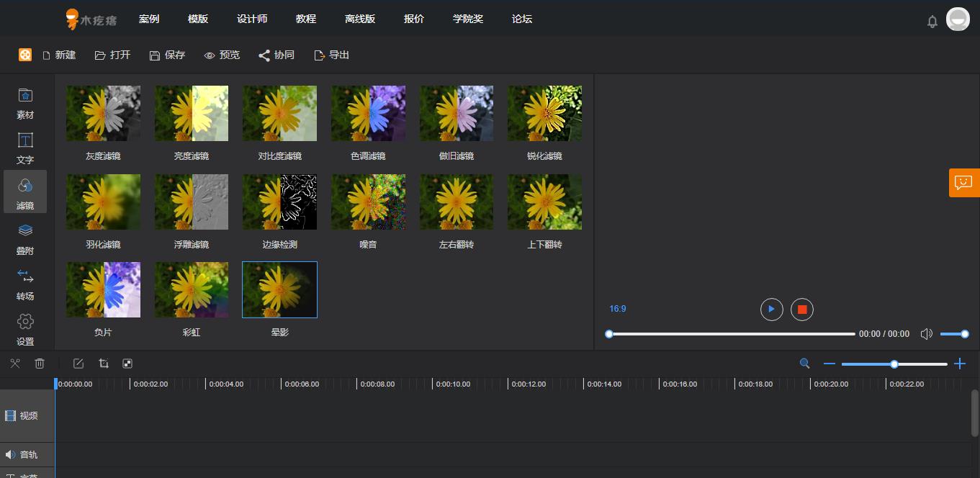Open the 素材 materials panel

pyautogui.click(x=25, y=103)
